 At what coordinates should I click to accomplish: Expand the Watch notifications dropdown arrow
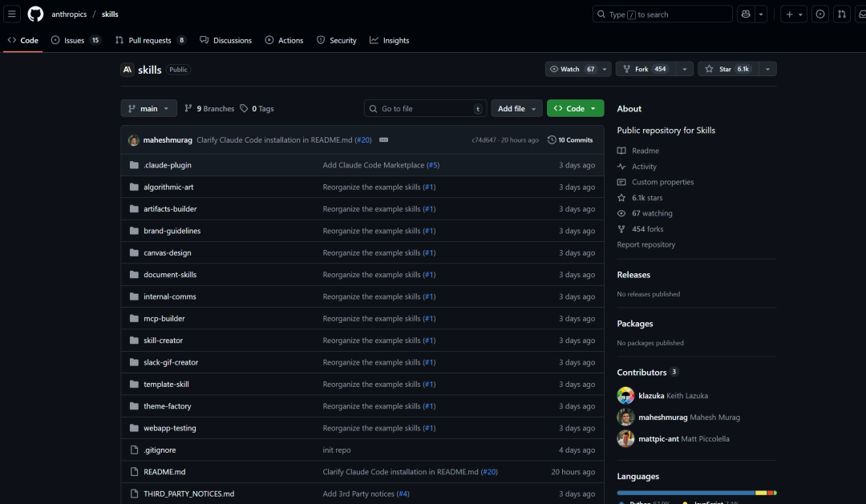point(605,69)
